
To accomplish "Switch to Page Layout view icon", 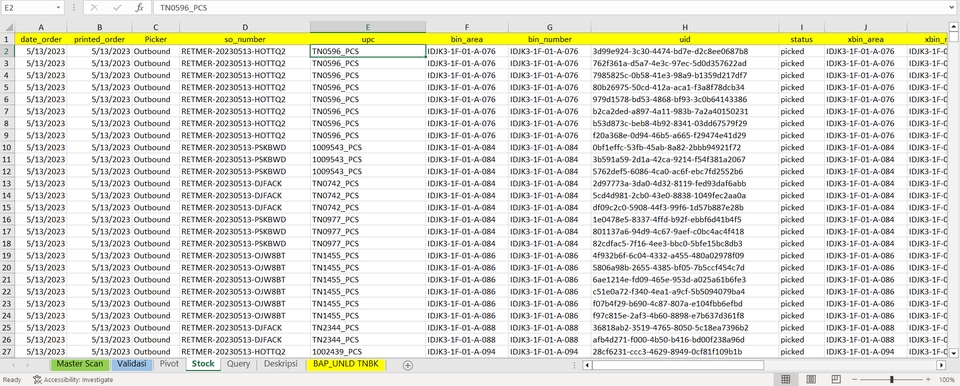I will tap(811, 380).
